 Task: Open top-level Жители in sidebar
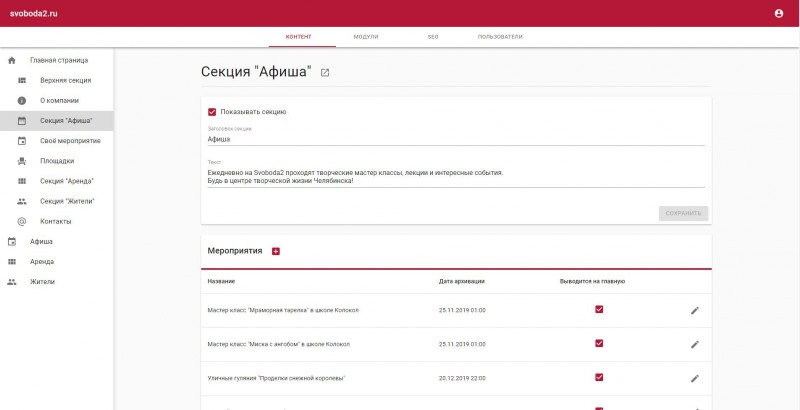[x=57, y=281]
